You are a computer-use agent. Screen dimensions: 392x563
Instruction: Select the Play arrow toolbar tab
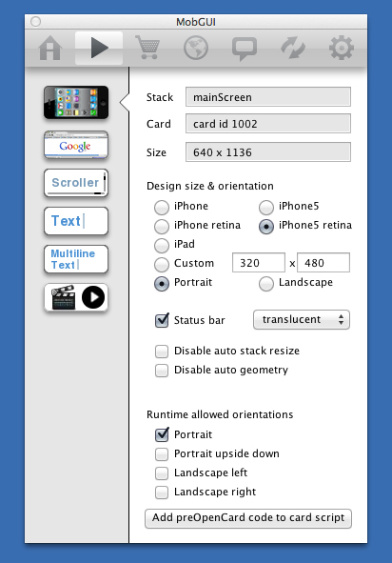tap(99, 48)
